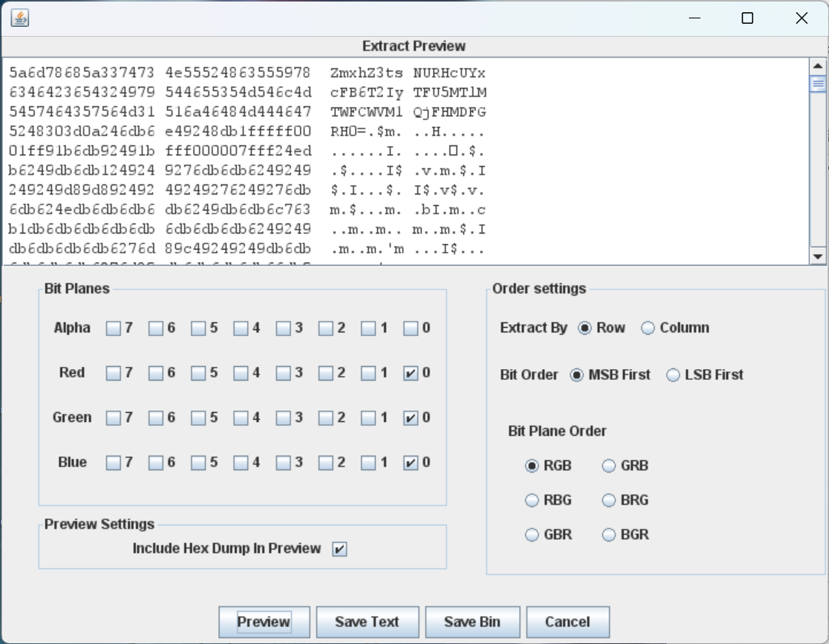This screenshot has height=644, width=829.
Task: Click the preview scrollbar up arrow
Action: [818, 67]
